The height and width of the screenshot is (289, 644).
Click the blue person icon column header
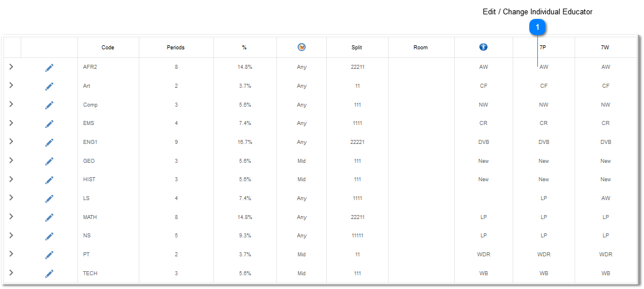coord(483,47)
